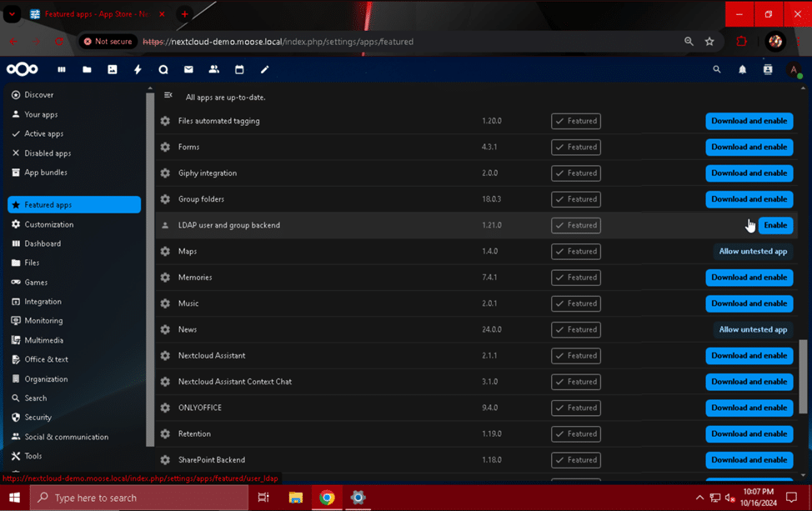Click the Featured badge on Music row
Image resolution: width=812 pixels, height=511 pixels.
[x=576, y=303]
